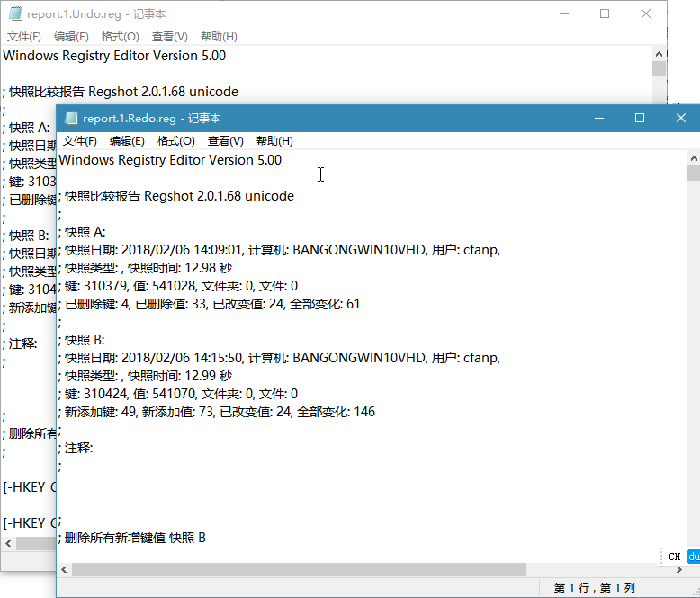Viewport: 700px width, 598px height.
Task: Open 编辑(E) menu in Redo.reg window
Action: [127, 141]
